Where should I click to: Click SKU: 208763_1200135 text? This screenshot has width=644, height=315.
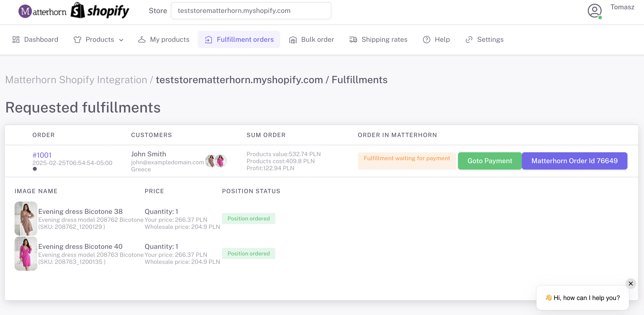click(x=72, y=262)
